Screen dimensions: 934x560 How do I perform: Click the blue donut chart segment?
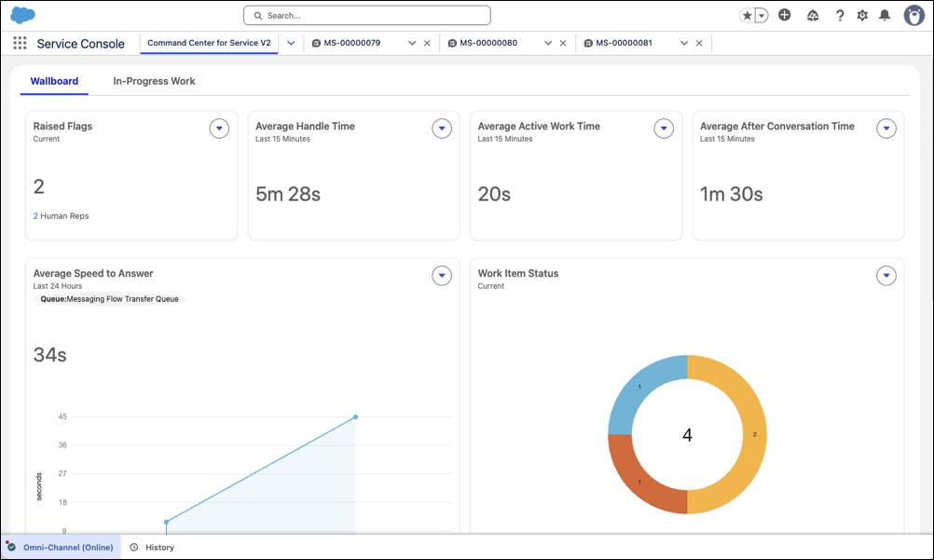click(639, 388)
